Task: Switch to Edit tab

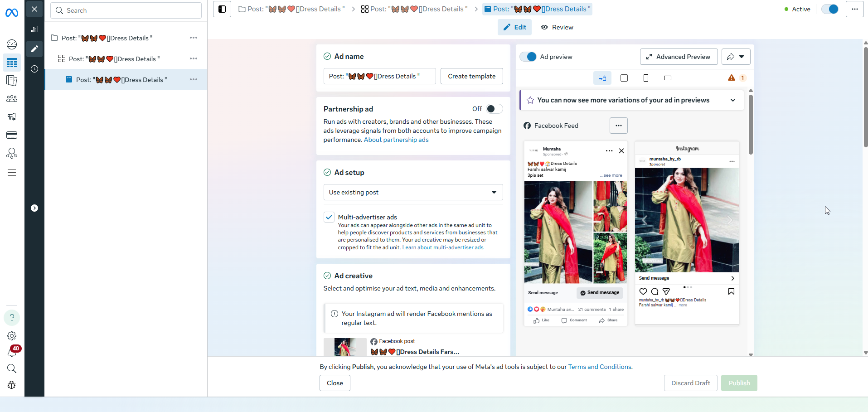Action: click(514, 27)
